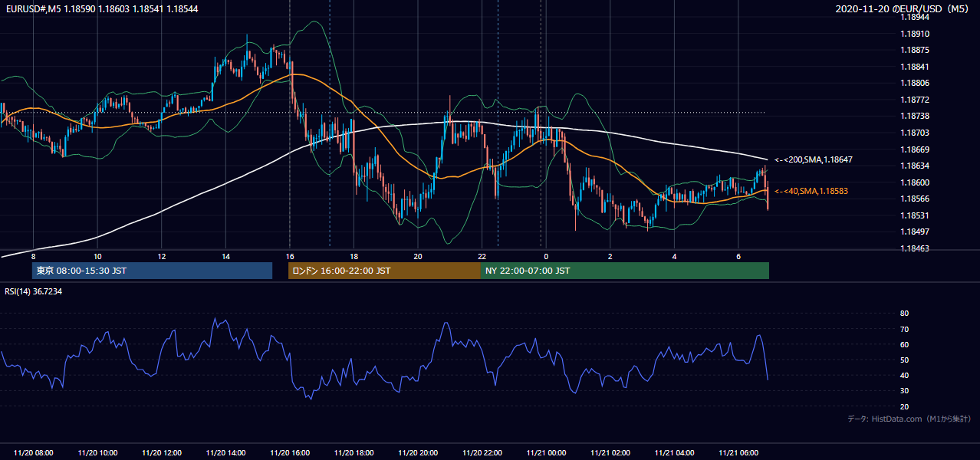Click price level 1.18703 on the axis
This screenshot has height=460, width=980.
point(916,133)
